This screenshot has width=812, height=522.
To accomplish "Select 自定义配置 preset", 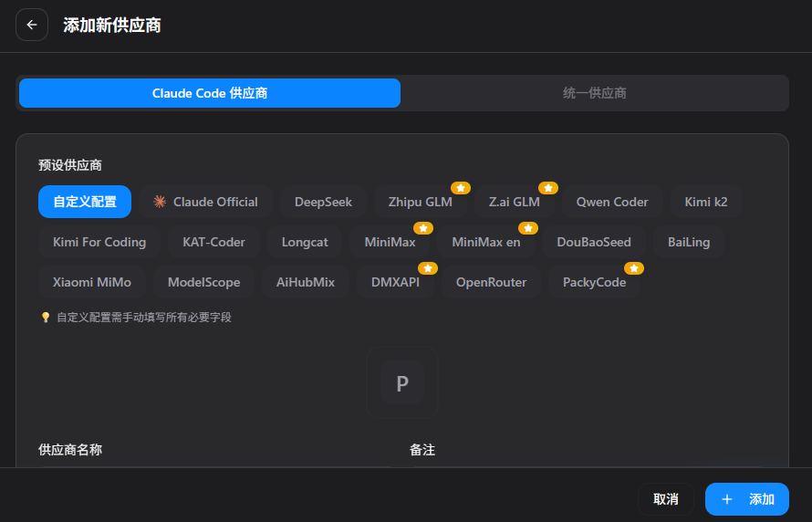I will coord(85,202).
